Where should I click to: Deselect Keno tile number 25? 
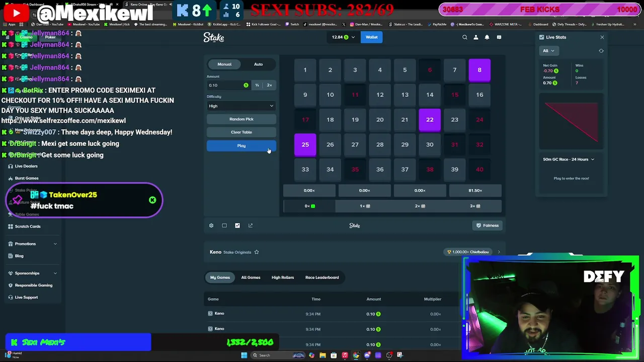tap(305, 145)
